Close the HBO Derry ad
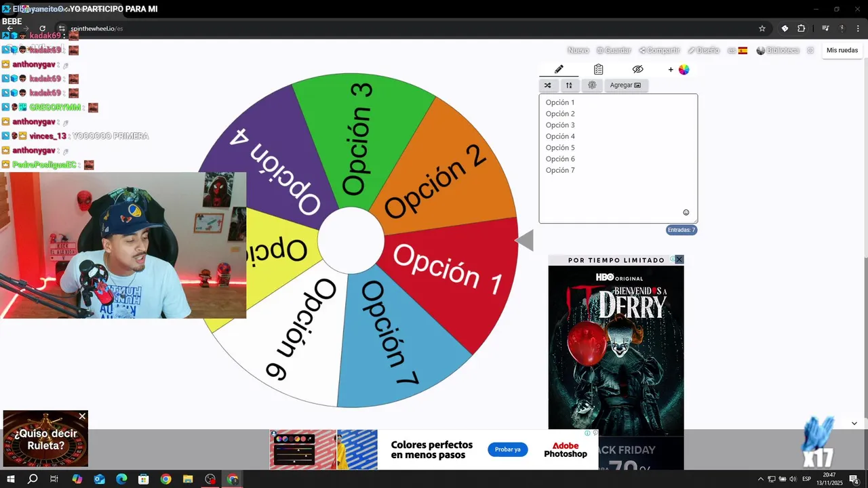The height and width of the screenshot is (488, 868). [x=679, y=260]
